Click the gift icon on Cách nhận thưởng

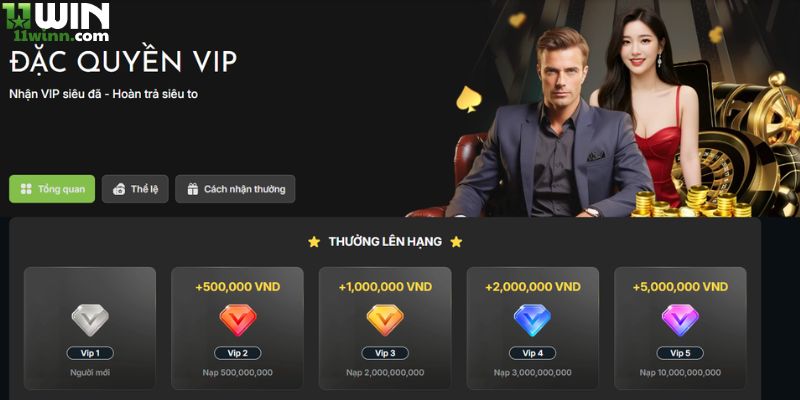click(192, 189)
